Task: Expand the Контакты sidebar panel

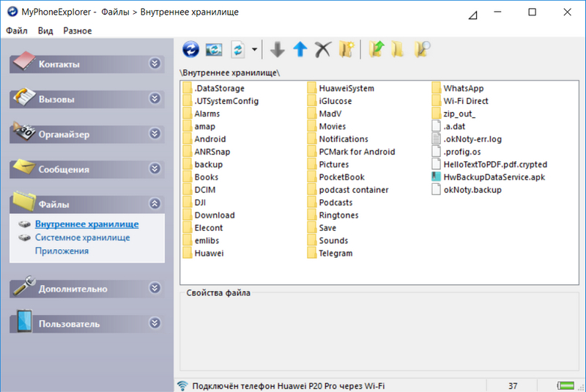Action: click(x=154, y=64)
